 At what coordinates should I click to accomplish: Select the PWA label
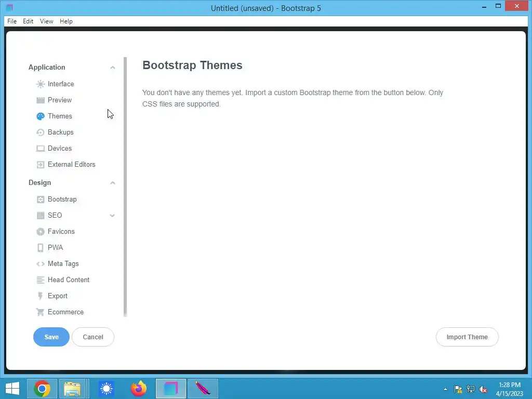click(55, 248)
